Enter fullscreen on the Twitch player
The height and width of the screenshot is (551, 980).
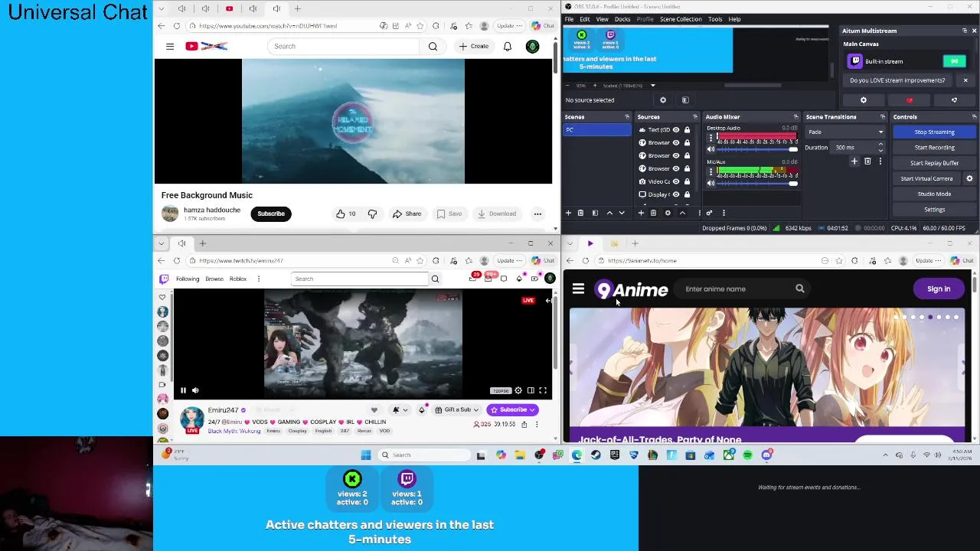tap(543, 390)
